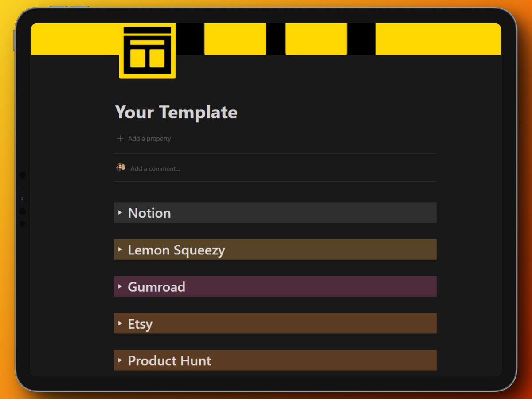Screen dimensions: 532x399
Task: Expand the Lemon Squeezy toggle triangle
Action: click(120, 250)
